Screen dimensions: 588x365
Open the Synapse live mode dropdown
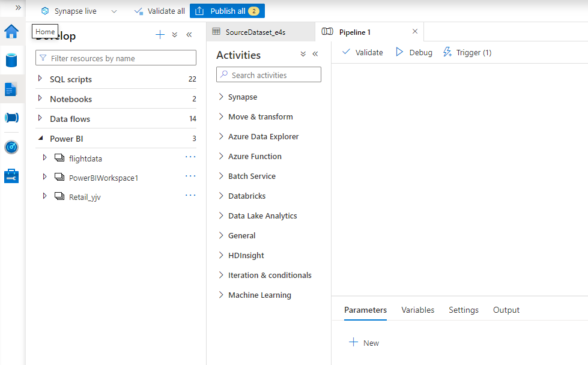tap(114, 11)
